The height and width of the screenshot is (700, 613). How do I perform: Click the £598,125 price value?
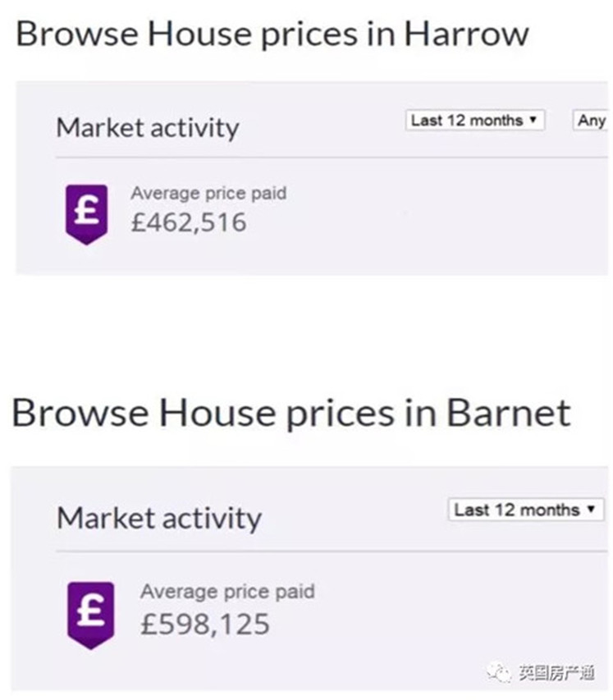[205, 624]
